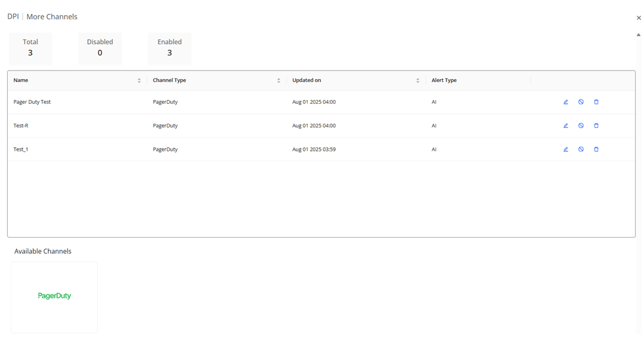Disable the Test_1 channel
The width and height of the screenshot is (644, 339).
[581, 149]
